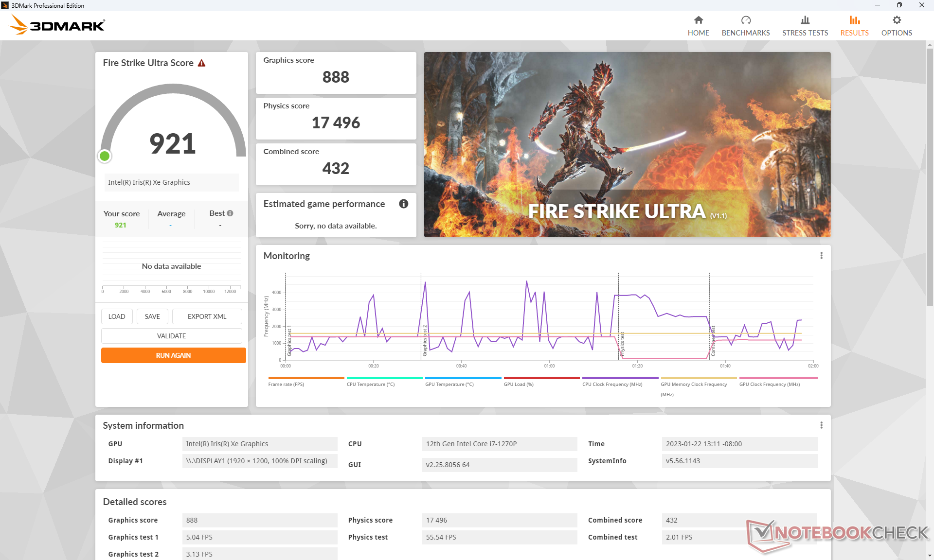Toggle GPU Load (%) legend series
Screen dimensions: 934x560
pyautogui.click(x=518, y=384)
